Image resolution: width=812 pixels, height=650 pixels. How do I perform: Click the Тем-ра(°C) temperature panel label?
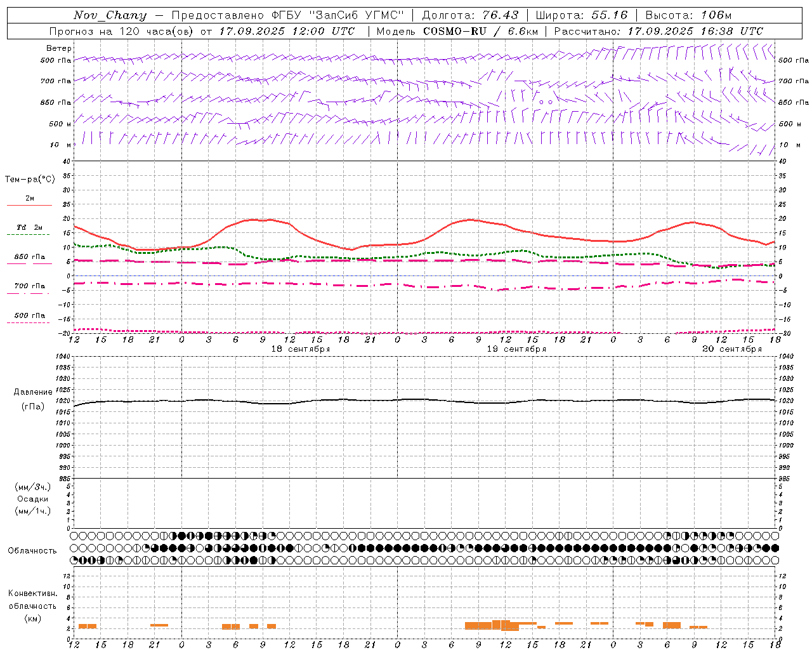pyautogui.click(x=30, y=180)
